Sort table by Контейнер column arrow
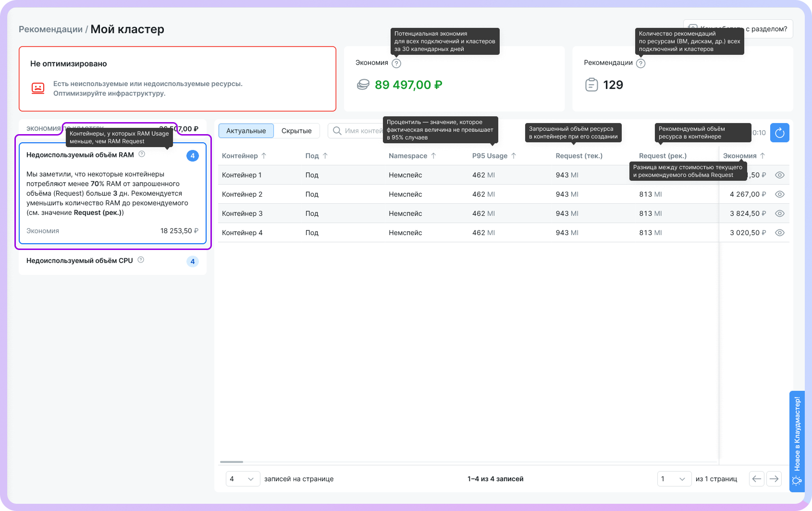Image resolution: width=812 pixels, height=511 pixels. 264,156
